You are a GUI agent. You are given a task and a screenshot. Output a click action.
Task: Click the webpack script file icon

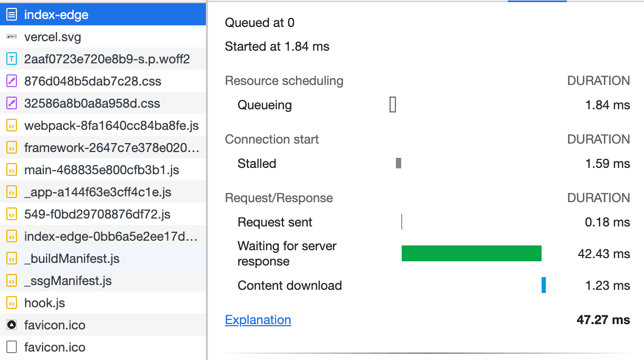(11, 126)
